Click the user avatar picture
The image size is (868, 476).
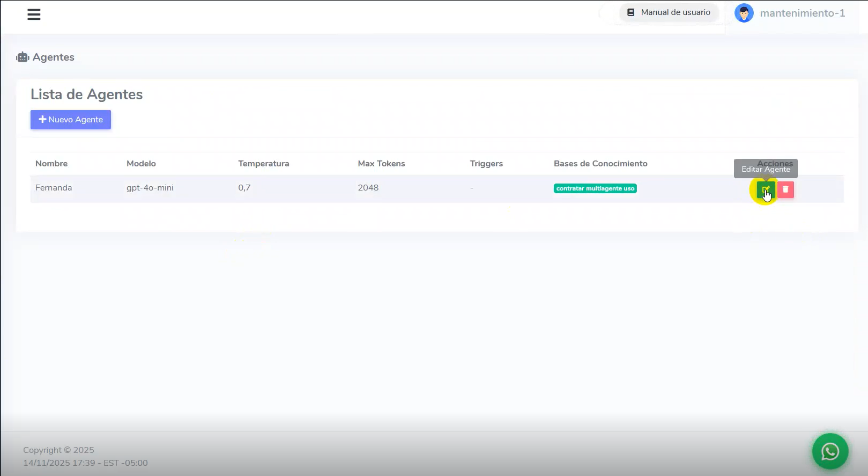[744, 13]
